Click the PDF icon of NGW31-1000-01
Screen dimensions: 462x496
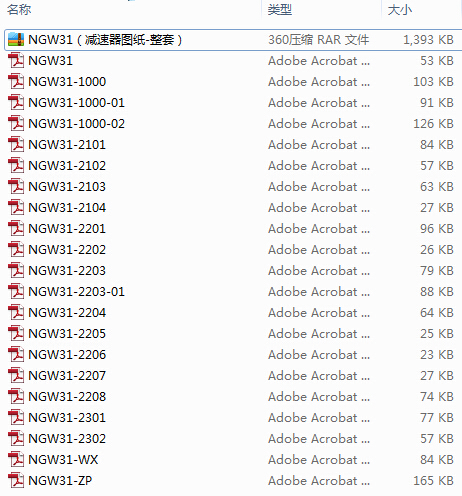[x=16, y=102]
